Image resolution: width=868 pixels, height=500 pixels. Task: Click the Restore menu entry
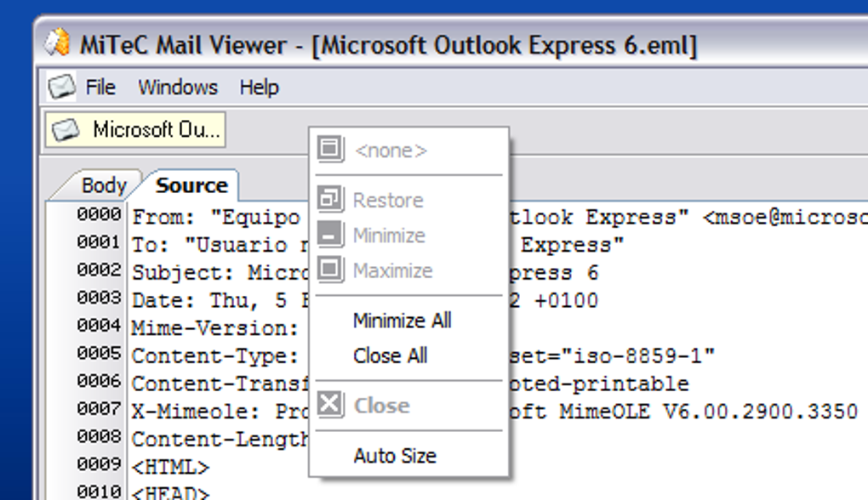(x=408, y=200)
